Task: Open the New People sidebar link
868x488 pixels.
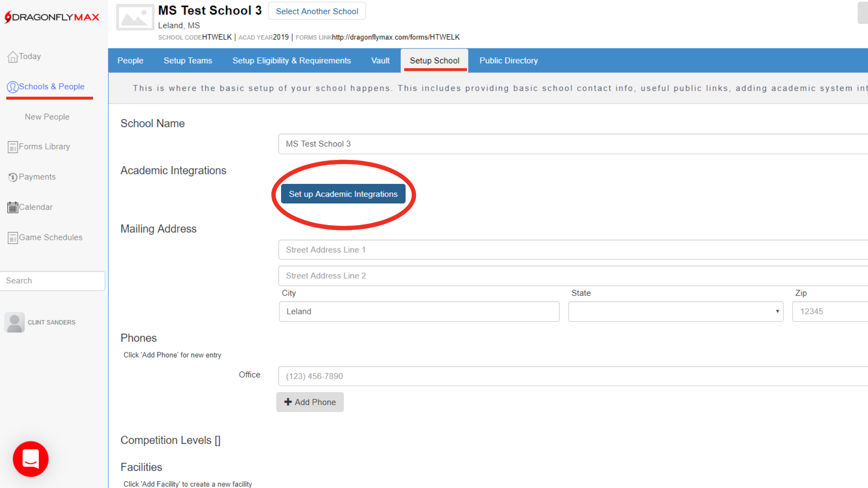Action: coord(47,117)
